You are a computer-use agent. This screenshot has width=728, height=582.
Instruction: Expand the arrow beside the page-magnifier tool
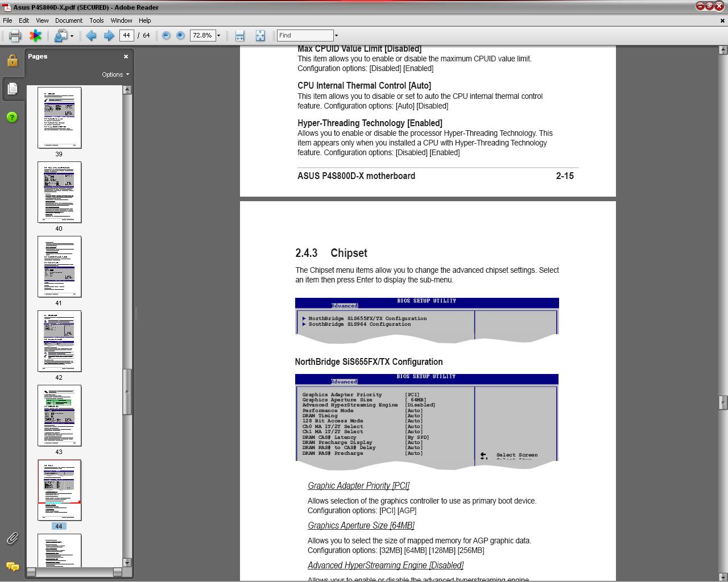[72, 36]
